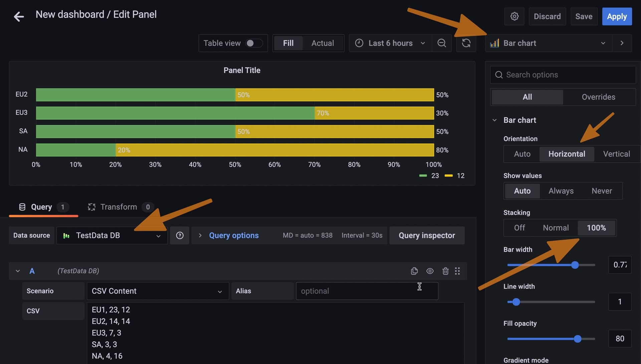The height and width of the screenshot is (364, 641).
Task: Refresh the dashboard with refresh icon
Action: [x=466, y=43]
